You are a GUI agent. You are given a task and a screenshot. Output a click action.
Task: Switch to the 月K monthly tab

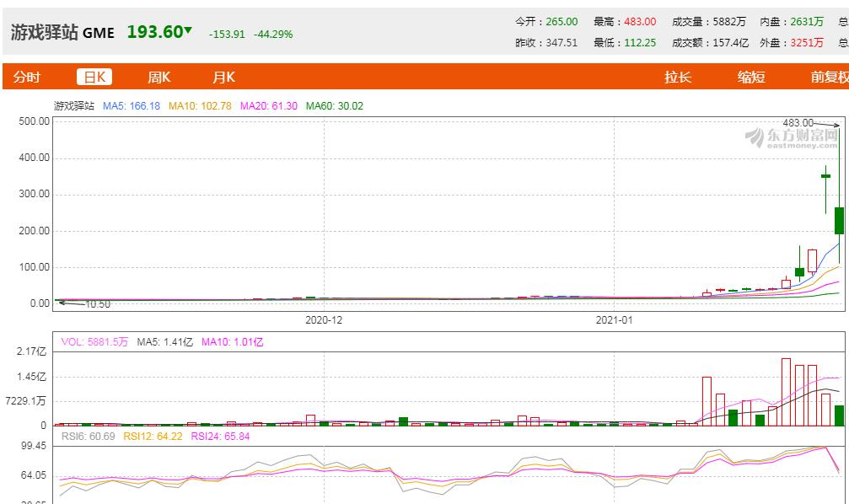coord(223,77)
